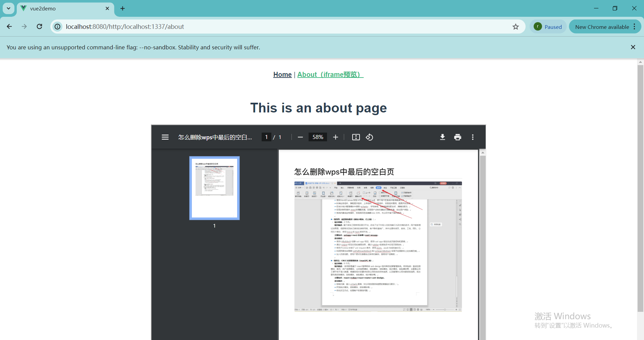The width and height of the screenshot is (644, 340).
Task: Zoom out the PDF with minus button
Action: click(300, 137)
